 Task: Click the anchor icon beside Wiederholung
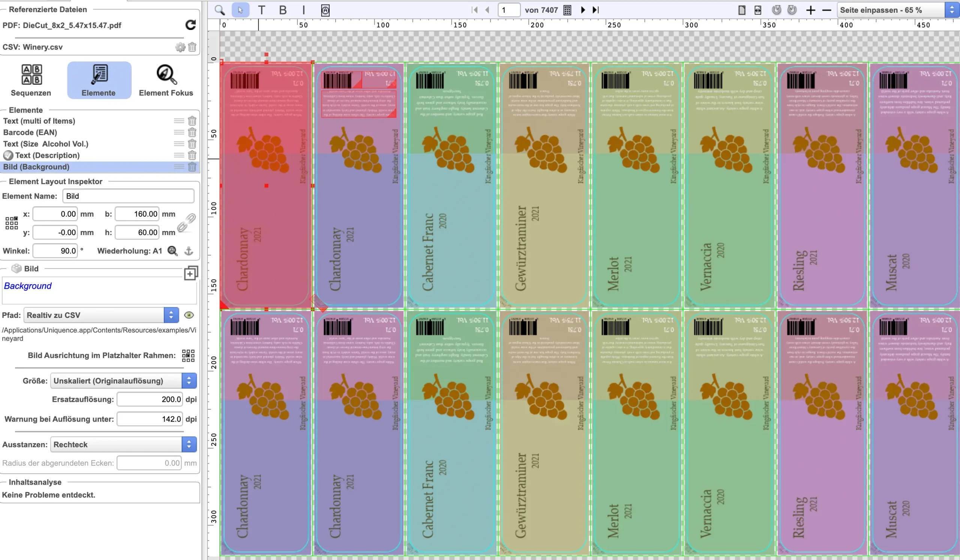(189, 251)
